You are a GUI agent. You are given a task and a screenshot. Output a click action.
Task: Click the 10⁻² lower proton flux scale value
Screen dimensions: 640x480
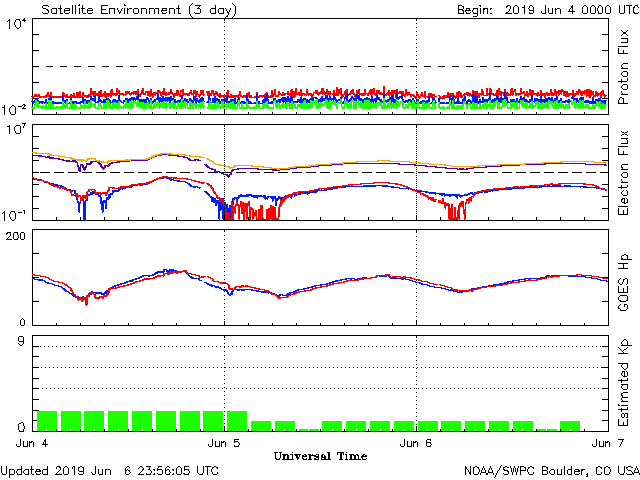point(14,109)
